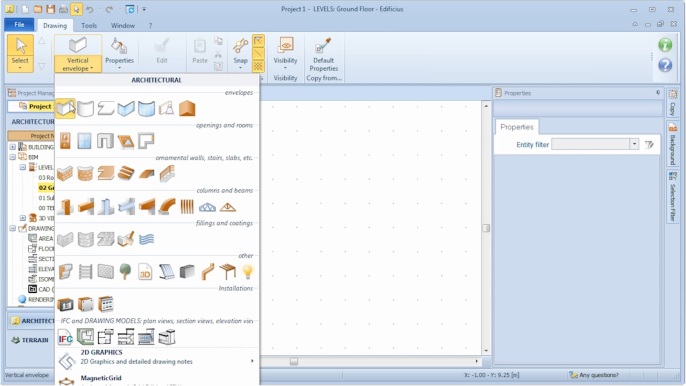This screenshot has width=686, height=386.
Task: Select the blue steel truss icon
Action: click(207, 207)
